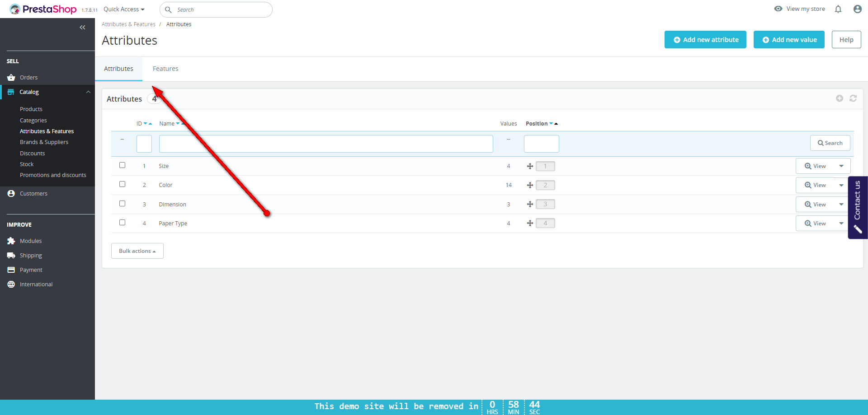The image size is (868, 415).
Task: Sort ID column descending arrow
Action: [x=145, y=124]
